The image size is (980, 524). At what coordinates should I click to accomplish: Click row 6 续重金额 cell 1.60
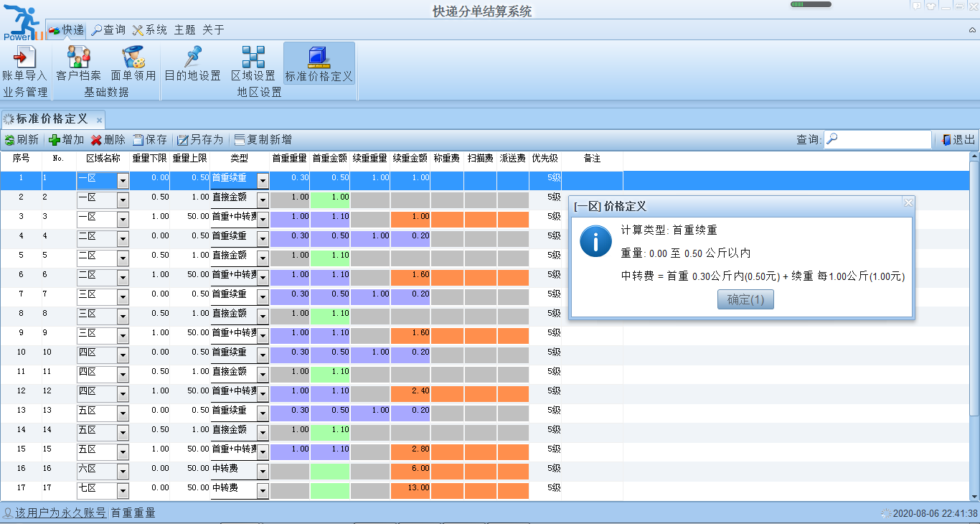coord(410,278)
